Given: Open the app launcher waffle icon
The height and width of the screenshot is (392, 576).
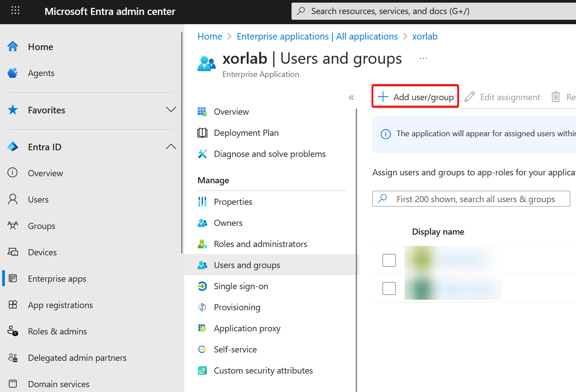Looking at the screenshot, I should click(x=15, y=11).
